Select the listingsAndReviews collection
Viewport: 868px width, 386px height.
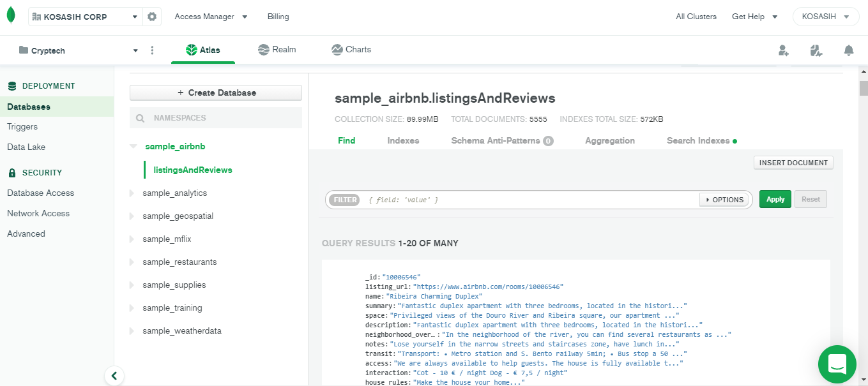(x=193, y=170)
